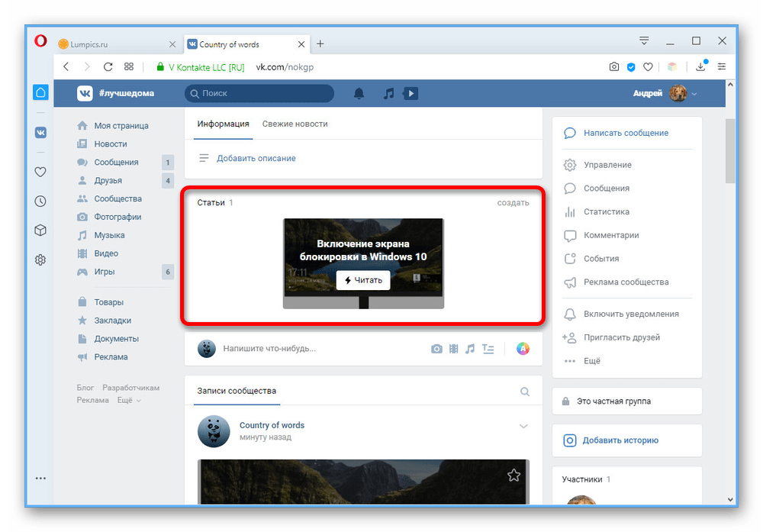Open VK notifications bell

tap(359, 93)
